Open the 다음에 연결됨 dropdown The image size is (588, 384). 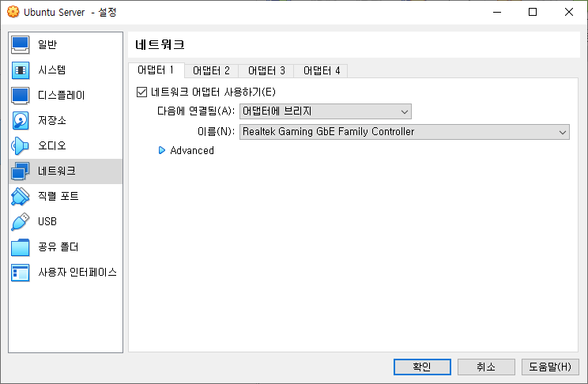point(326,111)
